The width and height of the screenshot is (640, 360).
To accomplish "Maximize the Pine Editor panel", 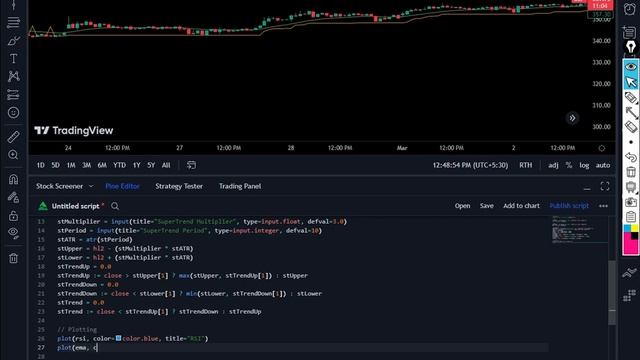I will 605,186.
